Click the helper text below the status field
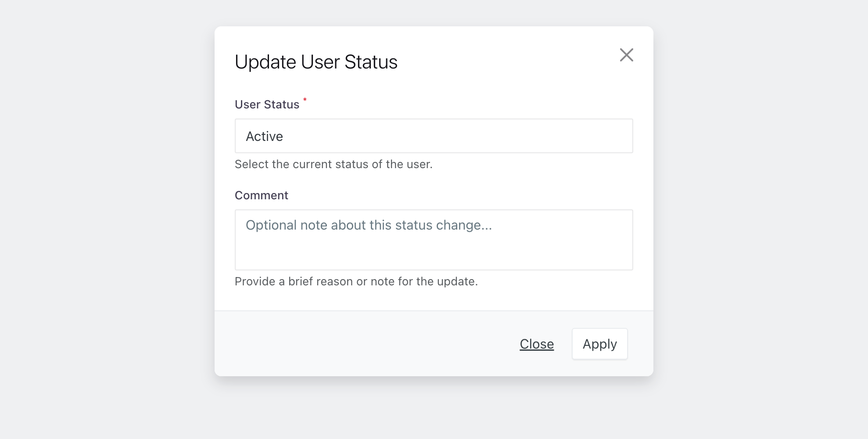 click(x=334, y=164)
